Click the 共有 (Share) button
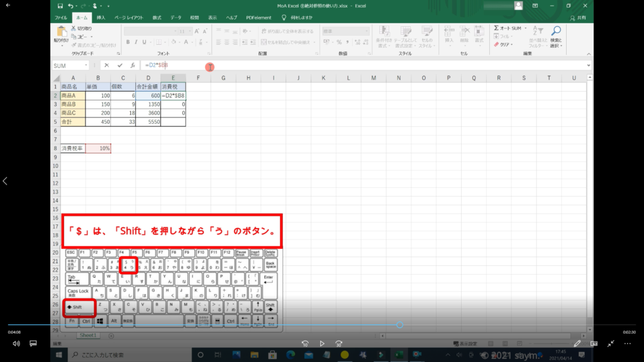644x362 pixels. [x=580, y=18]
